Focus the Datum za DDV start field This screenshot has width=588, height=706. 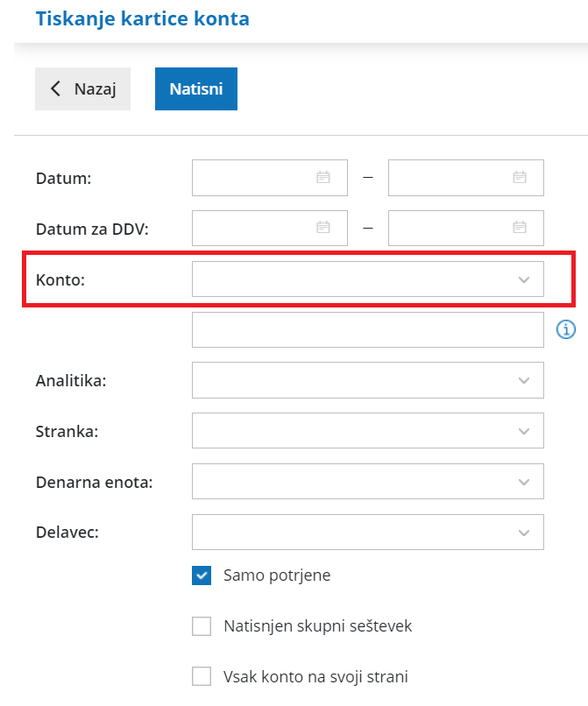coord(269,228)
